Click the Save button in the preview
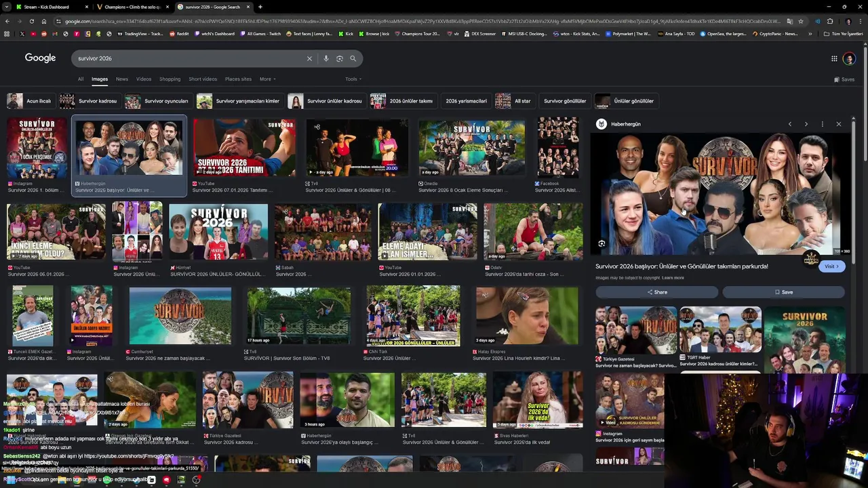The width and height of the screenshot is (868, 488). click(x=783, y=292)
